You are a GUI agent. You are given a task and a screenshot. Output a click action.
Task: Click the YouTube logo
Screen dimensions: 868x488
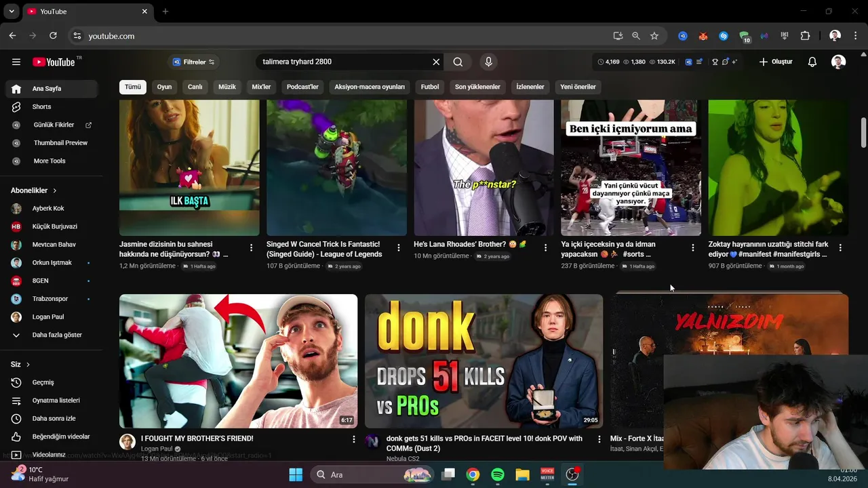54,62
